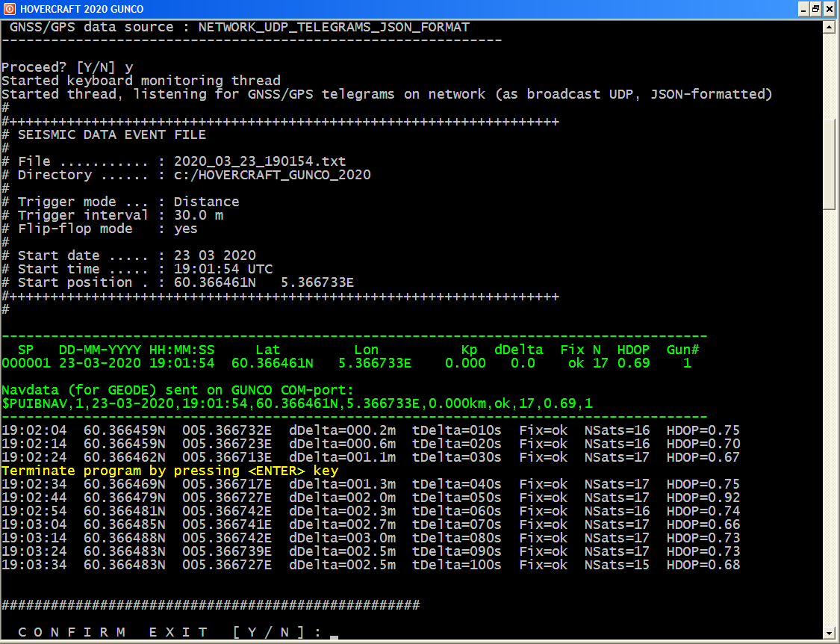
Task: Click the 19:03:34 log entry line
Action: click(370, 565)
